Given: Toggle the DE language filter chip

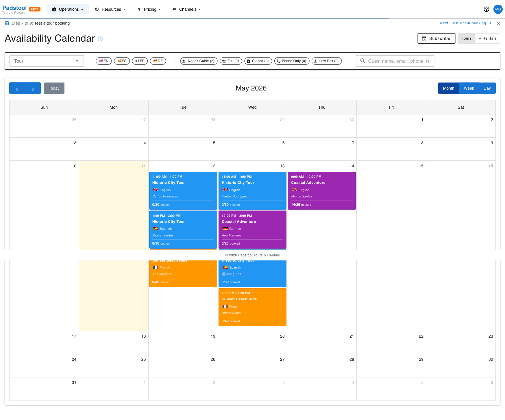Looking at the screenshot, I should point(158,61).
